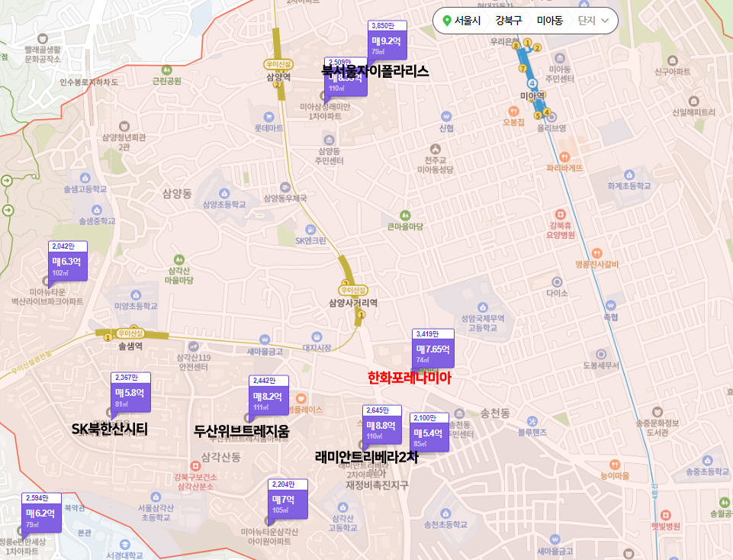The height and width of the screenshot is (560, 733).
Task: Click the 솔샘역 station label
Action: (130, 346)
